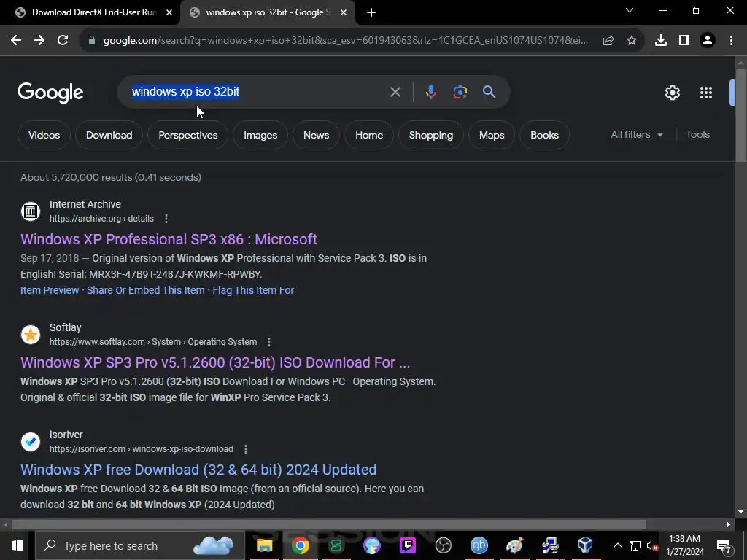This screenshot has width=747, height=560.
Task: Open more options for isoriver result
Action: (x=245, y=449)
